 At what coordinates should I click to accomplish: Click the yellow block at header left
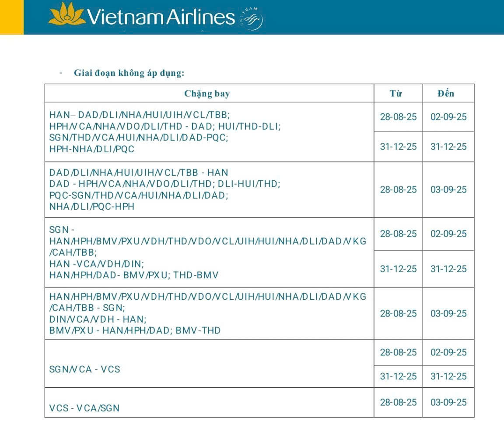(11, 17)
